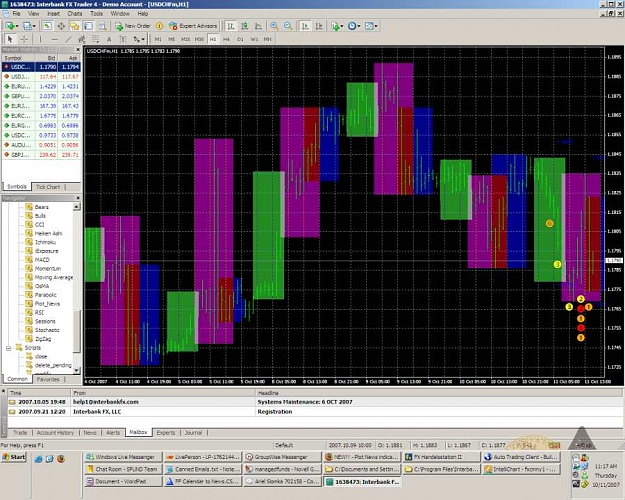Switch to the Journal tab
Viewport: 625px width, 500px height.
pos(193,433)
